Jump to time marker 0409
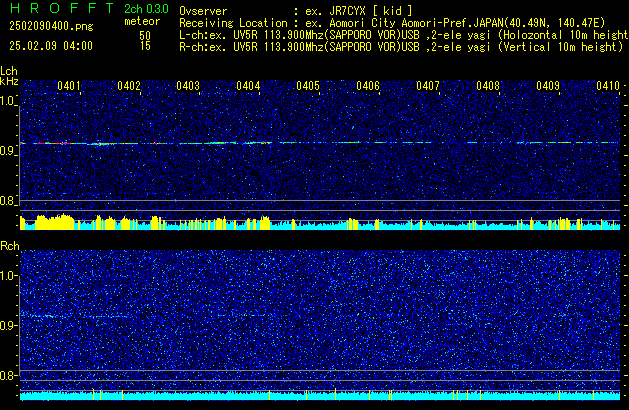 [x=548, y=86]
